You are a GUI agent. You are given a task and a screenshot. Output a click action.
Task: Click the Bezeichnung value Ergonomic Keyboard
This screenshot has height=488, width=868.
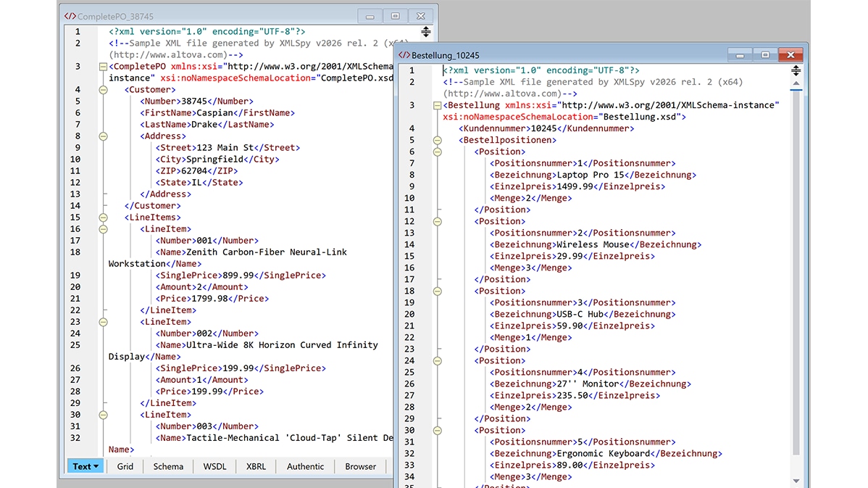(604, 454)
